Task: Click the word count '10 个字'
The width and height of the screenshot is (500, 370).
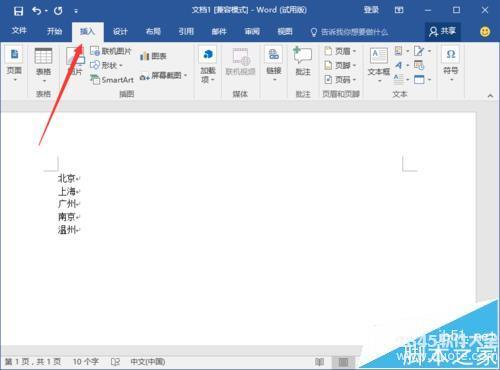Action: (86, 362)
